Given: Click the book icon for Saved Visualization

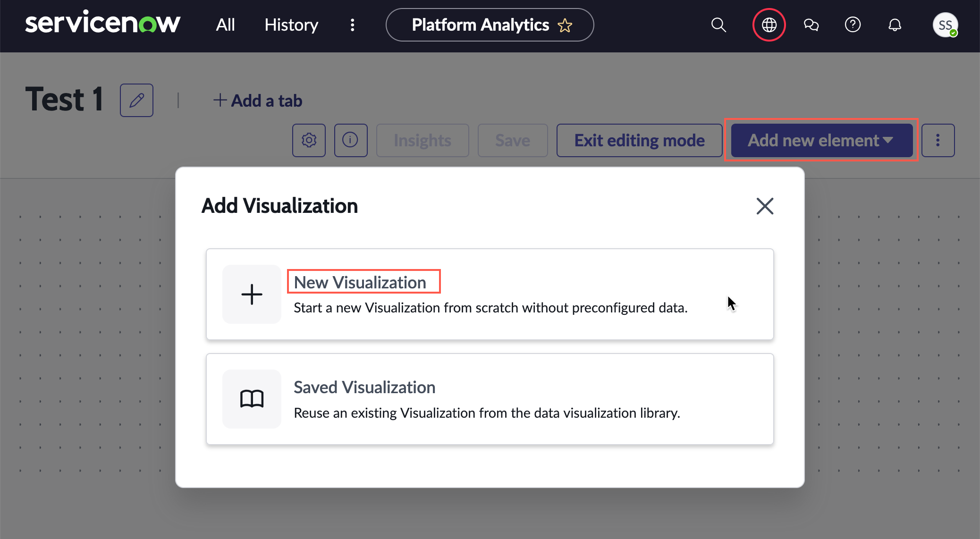Looking at the screenshot, I should click(252, 399).
